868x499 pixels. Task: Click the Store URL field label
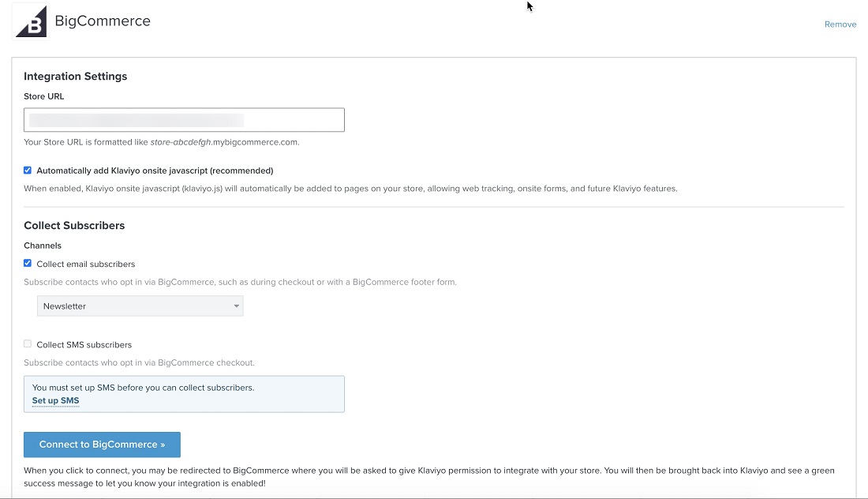[x=44, y=96]
